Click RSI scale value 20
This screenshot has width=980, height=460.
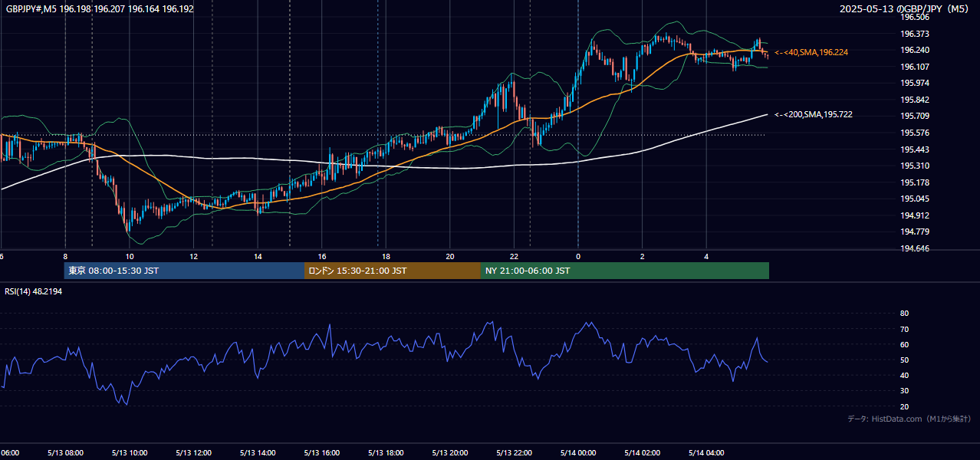tap(904, 406)
